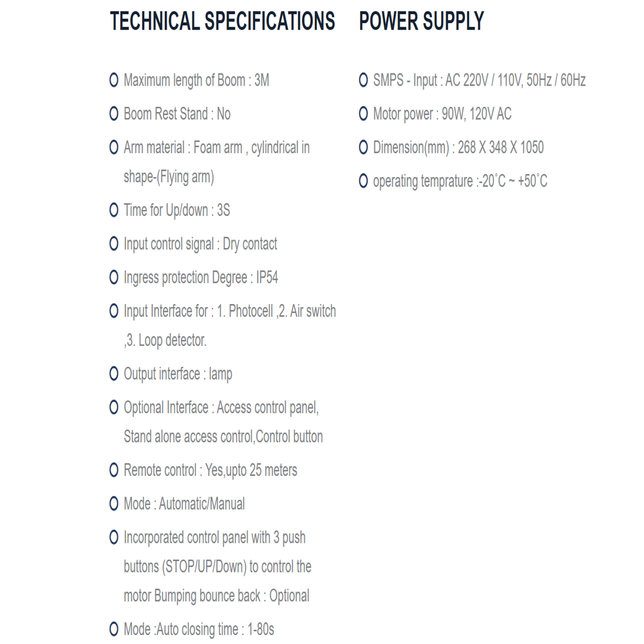Select the bullet before Arm material
Viewport: 644px width, 644px height.
pyautogui.click(x=114, y=147)
